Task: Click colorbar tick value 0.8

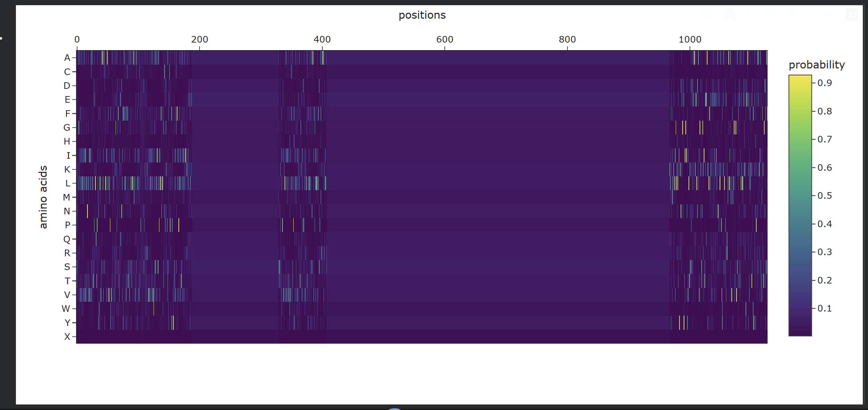Action: pos(824,111)
